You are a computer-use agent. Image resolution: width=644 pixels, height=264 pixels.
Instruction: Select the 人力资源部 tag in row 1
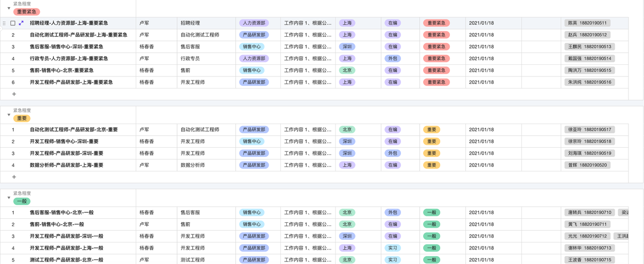(254, 23)
